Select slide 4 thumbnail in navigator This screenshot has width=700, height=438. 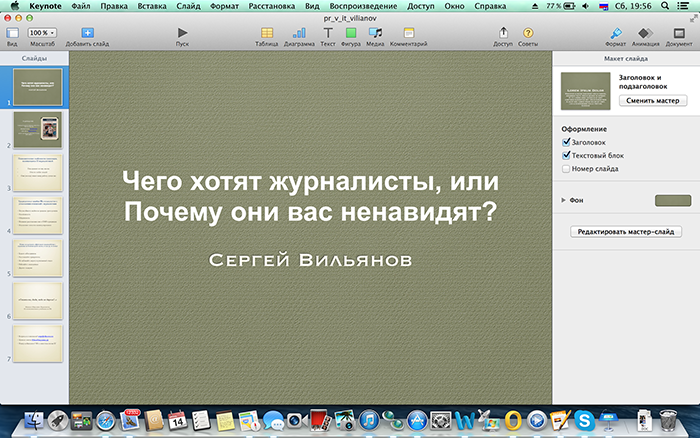pyautogui.click(x=38, y=216)
